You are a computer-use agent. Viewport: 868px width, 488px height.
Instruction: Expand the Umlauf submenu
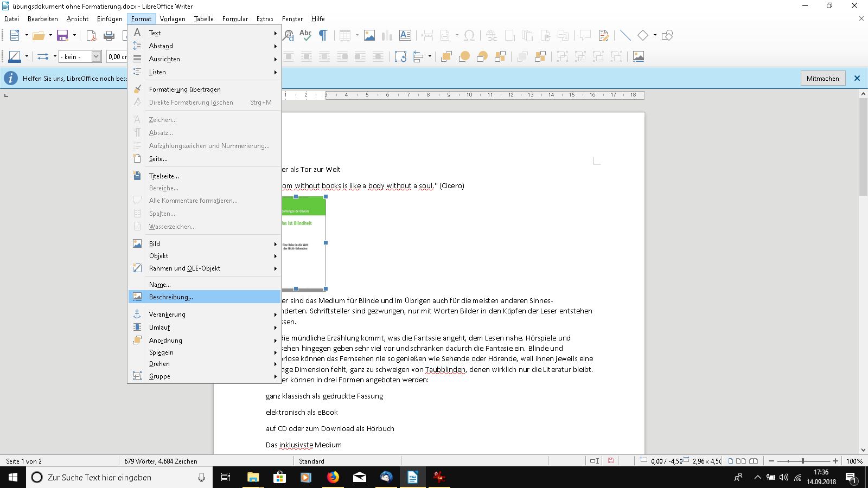205,328
